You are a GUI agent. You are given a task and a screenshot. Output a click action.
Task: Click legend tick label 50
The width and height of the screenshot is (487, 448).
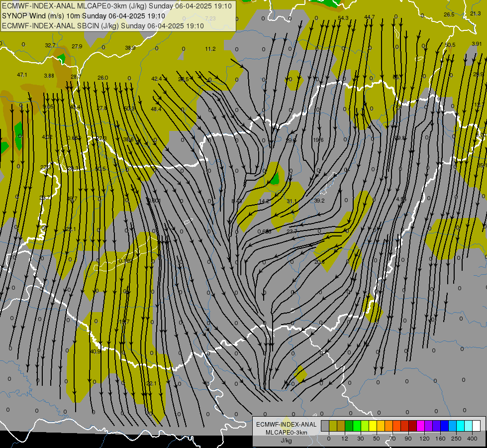376,439
